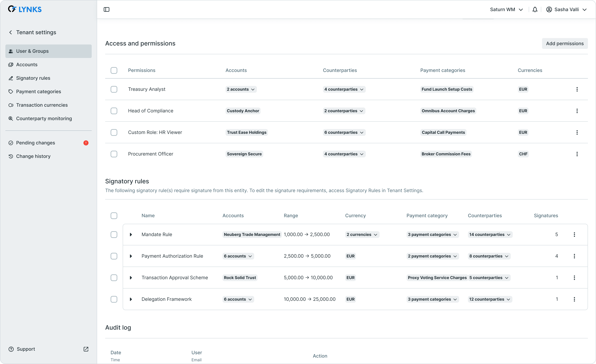Screen dimensions: 596x364
Task: Open kebab menu for Procurement Officer row
Action: click(577, 154)
